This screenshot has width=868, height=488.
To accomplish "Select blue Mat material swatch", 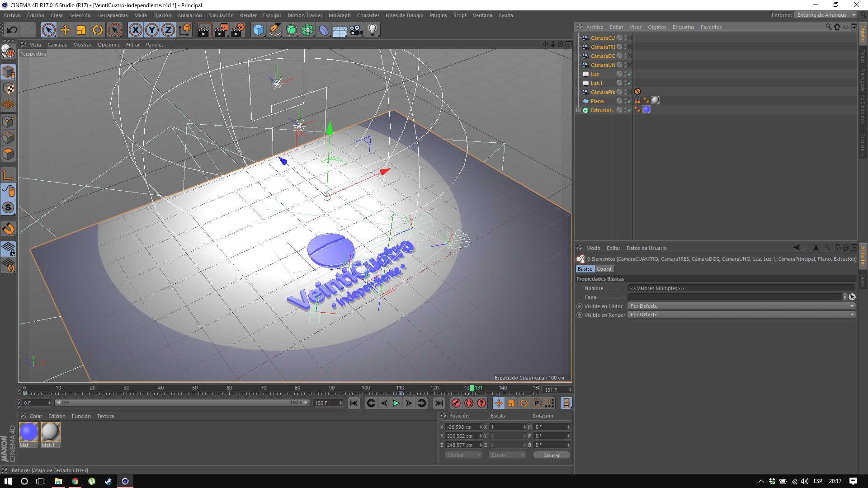I will pyautogui.click(x=28, y=432).
